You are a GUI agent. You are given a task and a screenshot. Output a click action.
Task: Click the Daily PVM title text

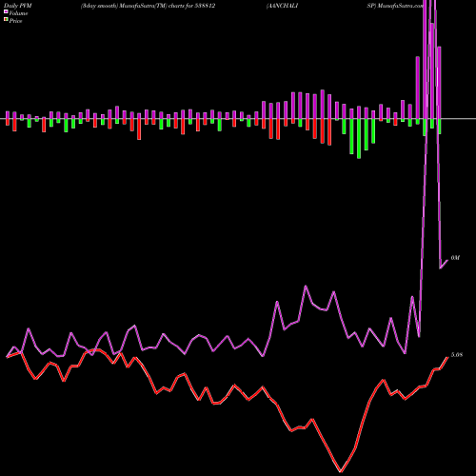click(18, 6)
